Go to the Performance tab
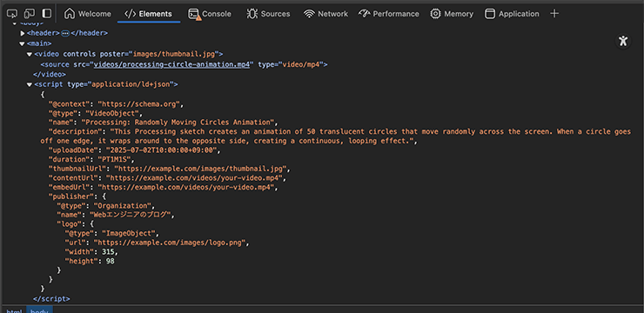Screen dimensions: 644x313 (x=389, y=14)
